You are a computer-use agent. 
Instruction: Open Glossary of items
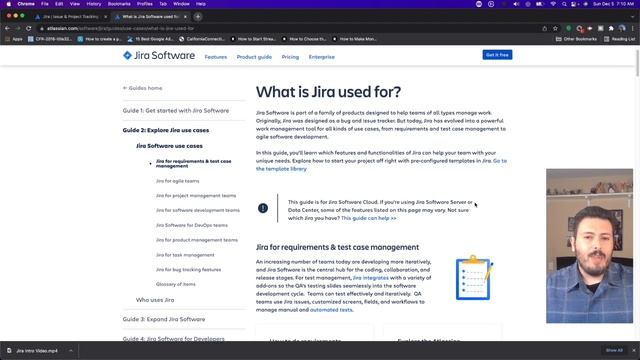tap(176, 284)
